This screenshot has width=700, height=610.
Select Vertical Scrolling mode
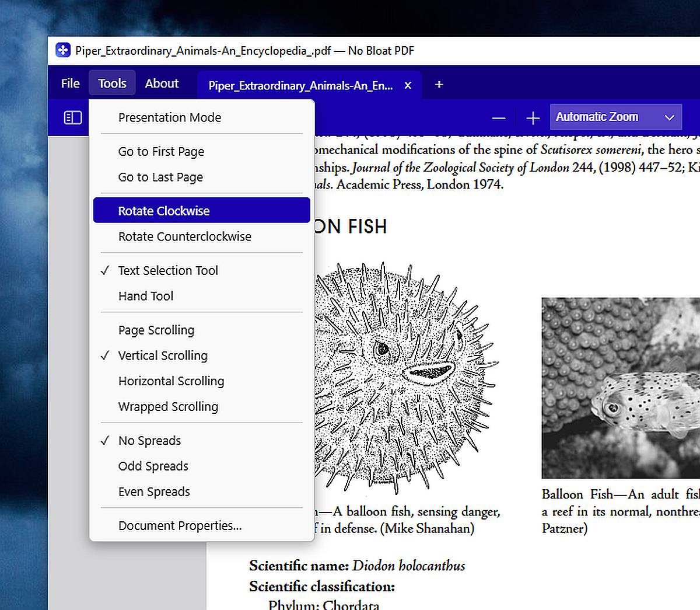click(x=202, y=355)
